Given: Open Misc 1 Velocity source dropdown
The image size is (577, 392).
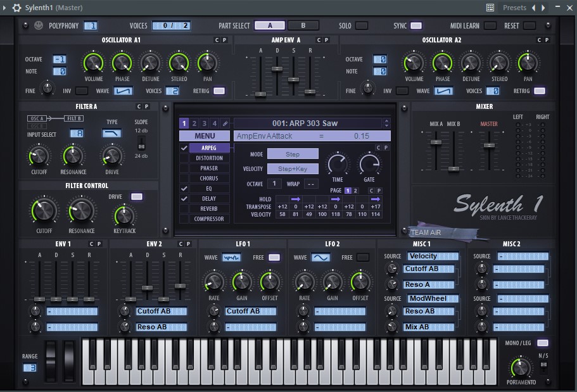Looking at the screenshot, I should [433, 256].
